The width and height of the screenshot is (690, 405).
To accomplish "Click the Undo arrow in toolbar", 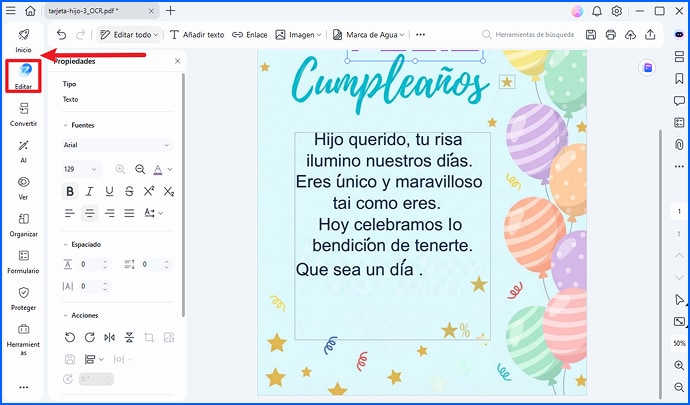I will point(62,35).
